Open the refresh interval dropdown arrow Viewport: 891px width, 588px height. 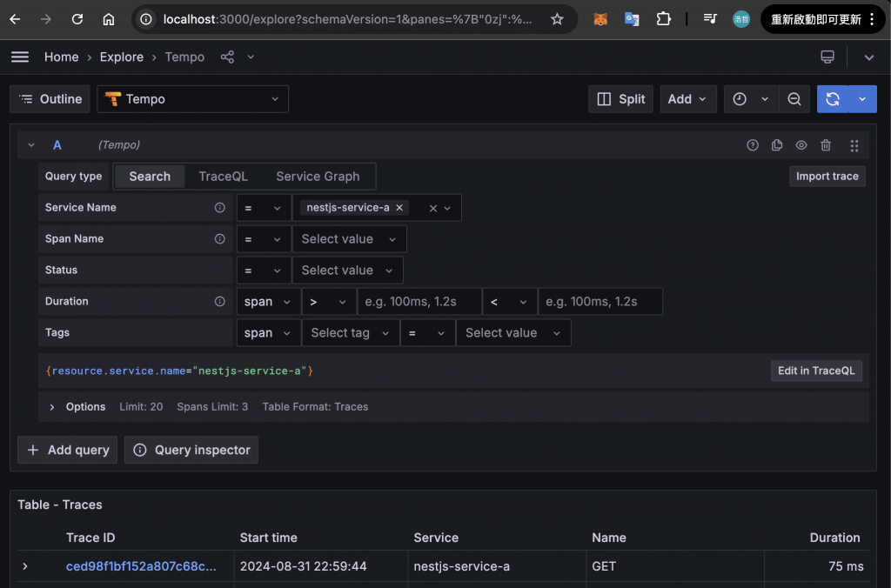pos(862,99)
